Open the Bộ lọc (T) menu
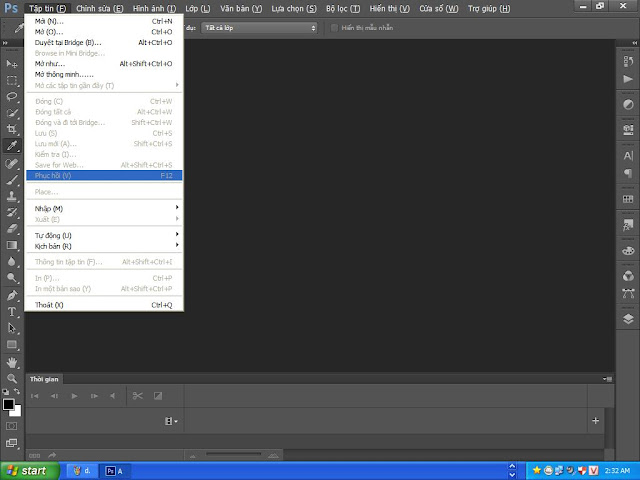Viewport: 640px width, 480px height. pos(343,9)
